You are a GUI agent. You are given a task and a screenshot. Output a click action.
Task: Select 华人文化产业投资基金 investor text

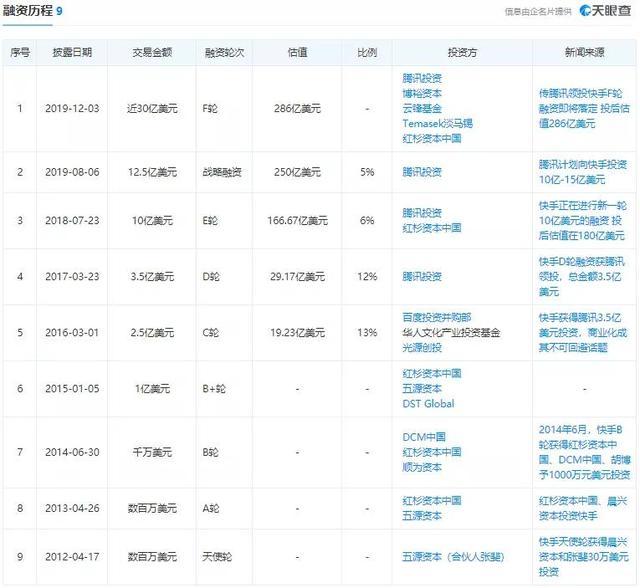tap(451, 333)
